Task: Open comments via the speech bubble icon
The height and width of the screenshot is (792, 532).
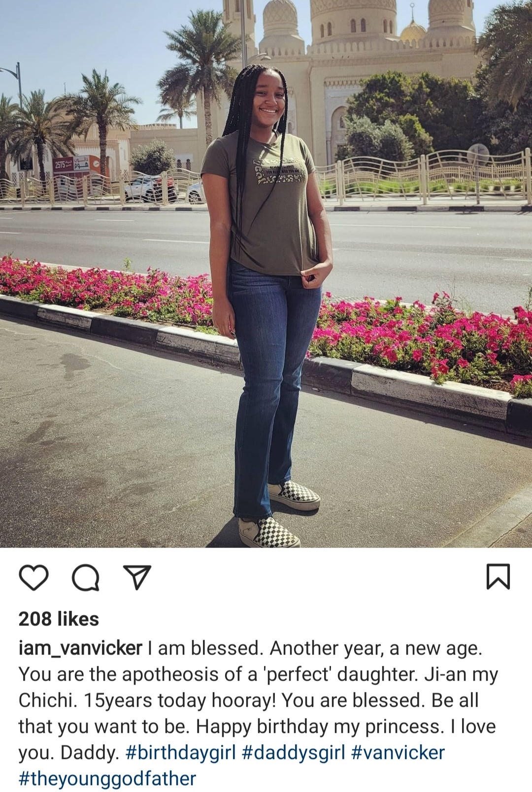Action: point(86,577)
